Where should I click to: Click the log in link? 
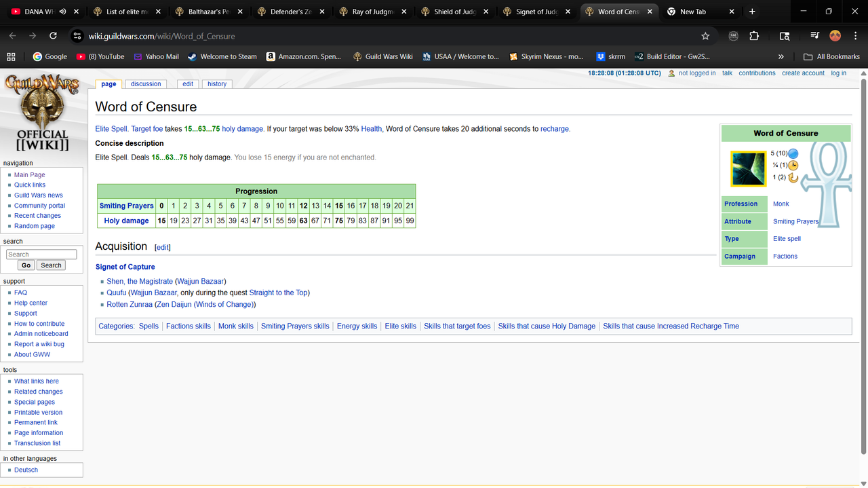coord(839,73)
